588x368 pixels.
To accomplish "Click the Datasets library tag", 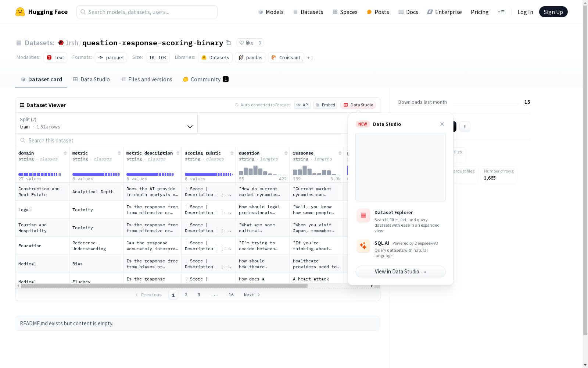I will coord(215,57).
